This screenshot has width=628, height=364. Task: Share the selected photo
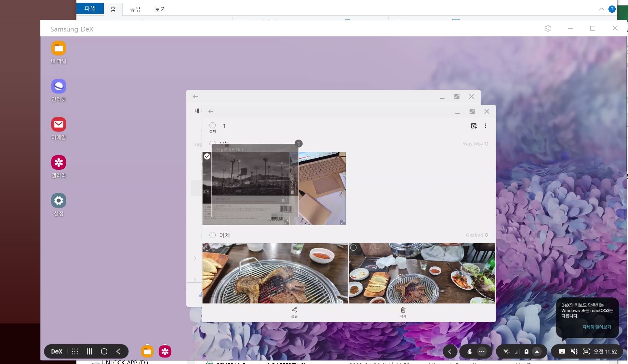click(x=294, y=312)
